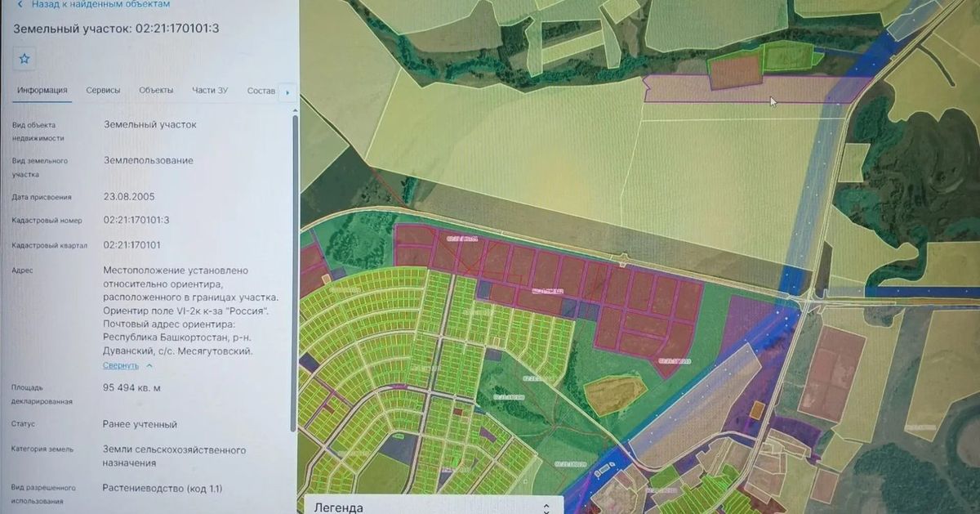Click the info panel's vertical scrollbar
This screenshot has height=514, width=980.
(x=294, y=272)
